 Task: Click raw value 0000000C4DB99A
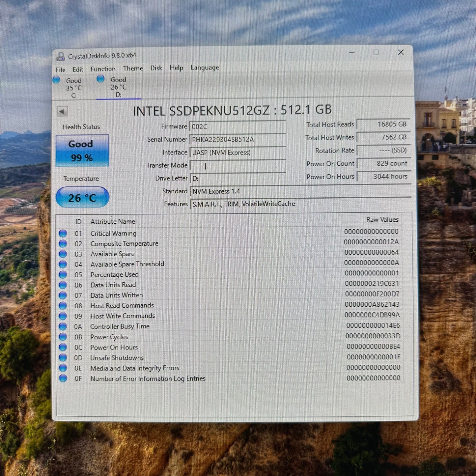pyautogui.click(x=372, y=315)
